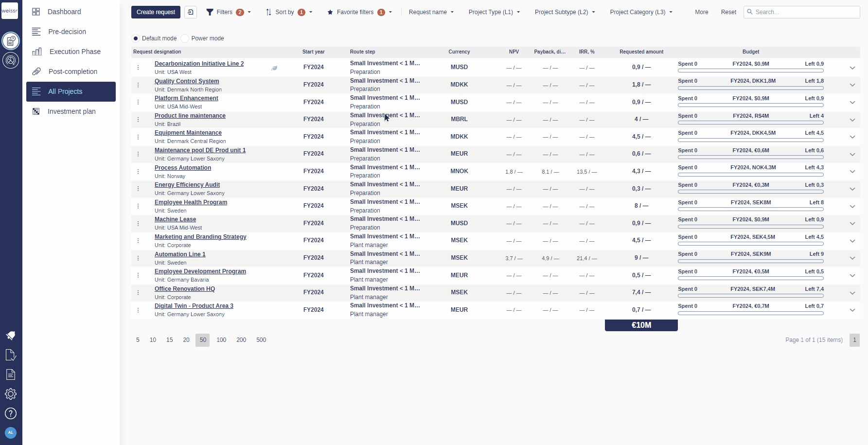Select Default mode radio button
This screenshot has width=868, height=445.
[136, 38]
